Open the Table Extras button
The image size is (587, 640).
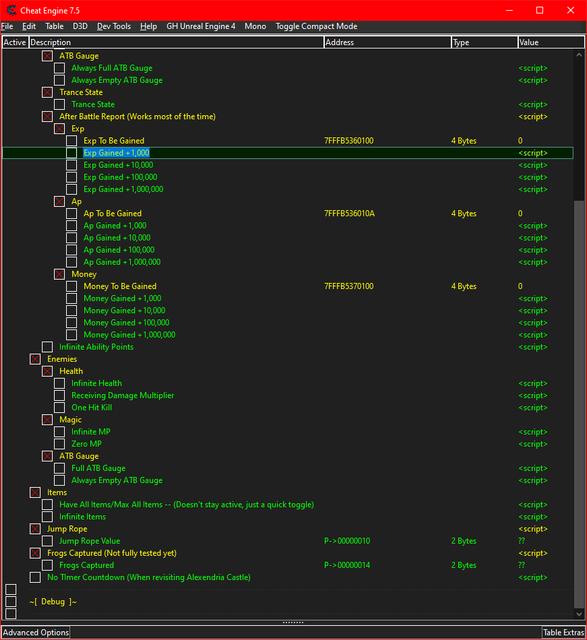point(564,633)
